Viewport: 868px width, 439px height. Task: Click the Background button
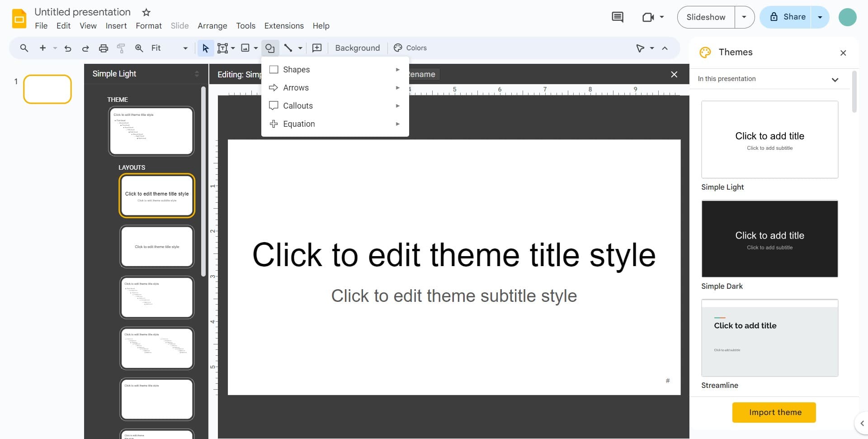pos(357,48)
